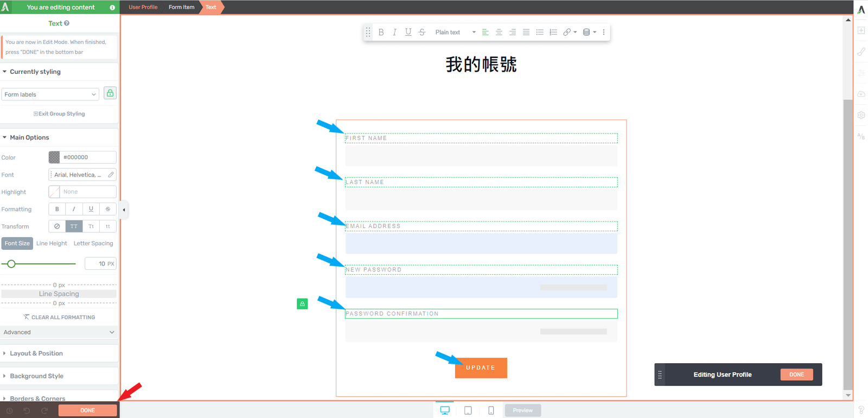868x418 pixels.
Task: Select uppercase TT transform option
Action: coord(74,226)
